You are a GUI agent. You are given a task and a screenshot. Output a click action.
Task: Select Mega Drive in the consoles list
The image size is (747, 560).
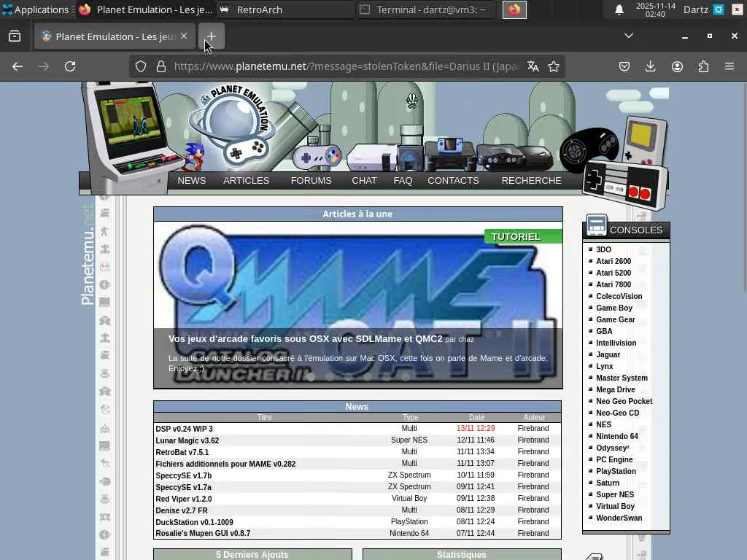[x=616, y=389]
